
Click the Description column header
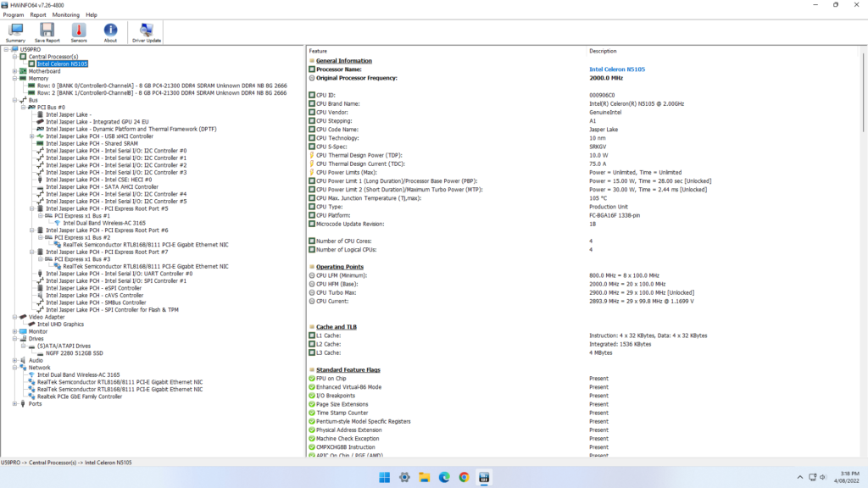tap(603, 51)
